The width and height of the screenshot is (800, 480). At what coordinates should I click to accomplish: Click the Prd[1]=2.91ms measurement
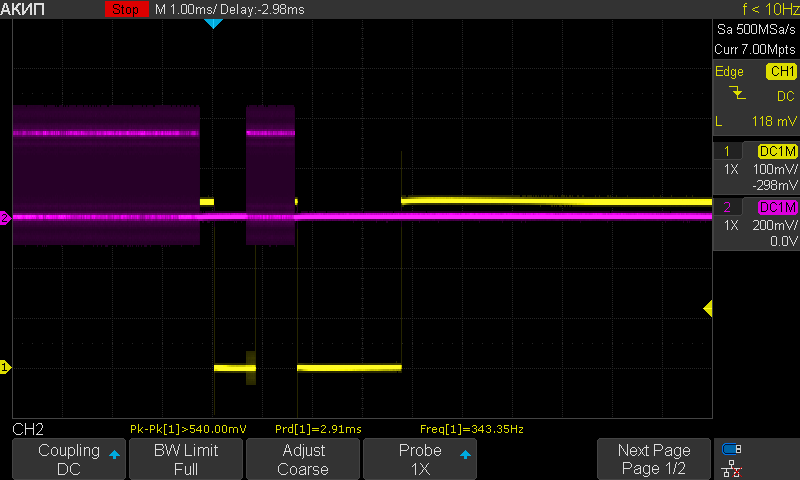click(318, 430)
